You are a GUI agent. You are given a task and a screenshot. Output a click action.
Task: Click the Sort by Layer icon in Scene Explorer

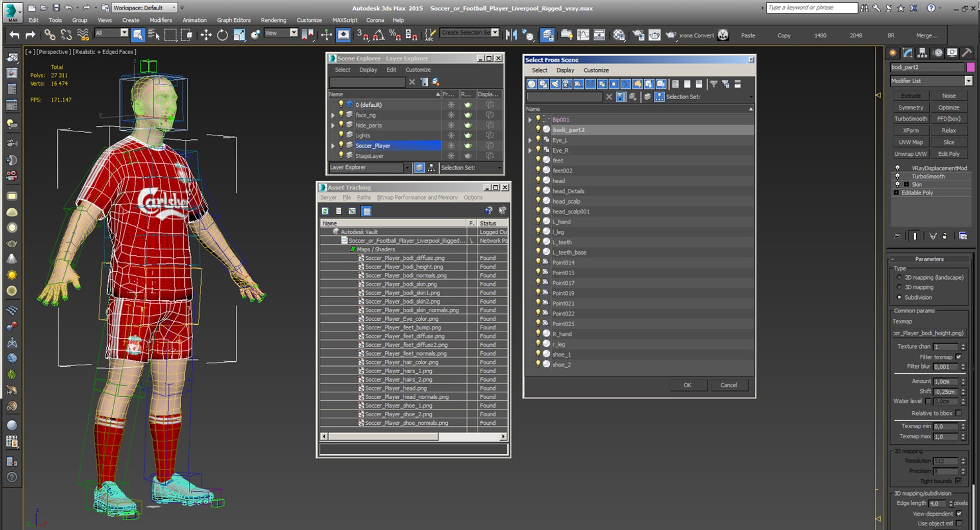click(x=419, y=167)
